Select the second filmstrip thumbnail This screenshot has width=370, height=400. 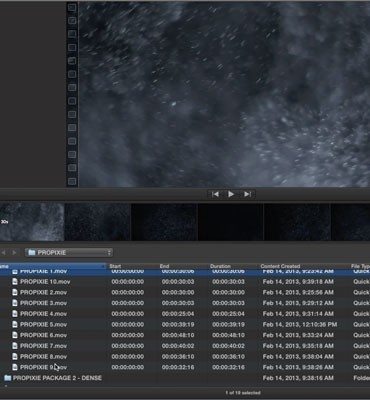pos(97,222)
